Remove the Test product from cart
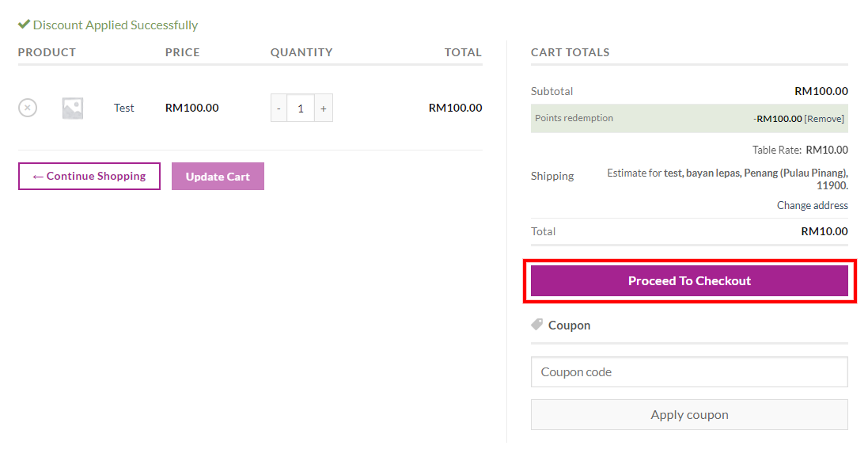The width and height of the screenshot is (868, 457). click(x=28, y=108)
